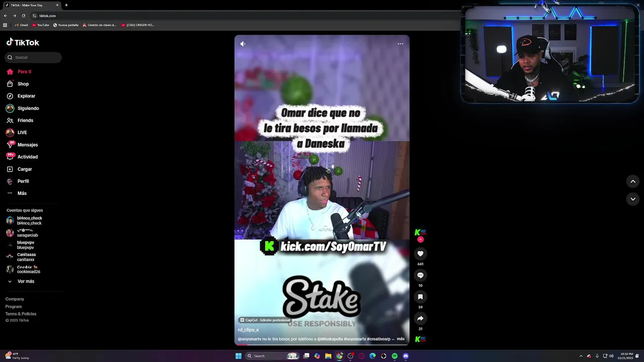
Task: Select Para ti in the sidebar
Action: coord(19,72)
